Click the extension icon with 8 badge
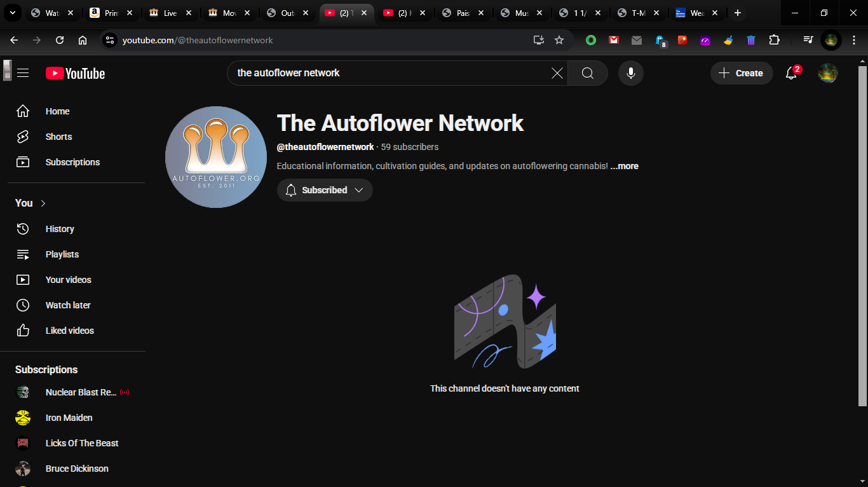The image size is (868, 487). click(x=660, y=41)
